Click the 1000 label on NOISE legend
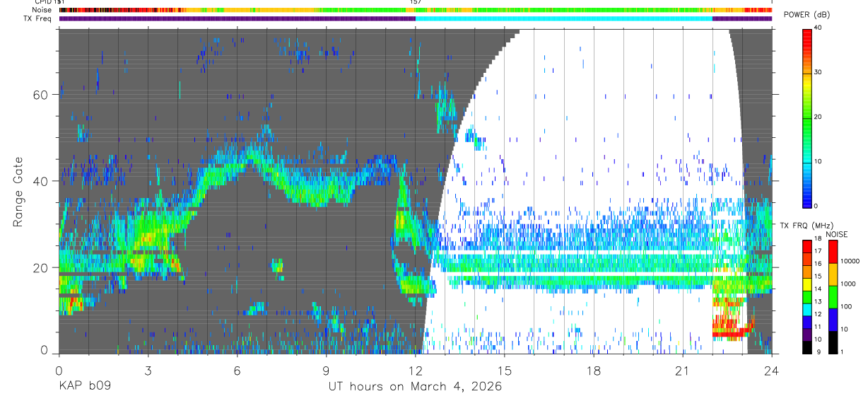This screenshot has width=868, height=401. (x=848, y=284)
